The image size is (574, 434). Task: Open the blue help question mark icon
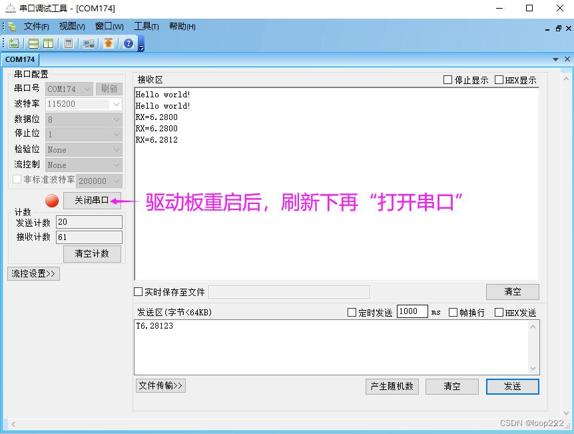[128, 44]
